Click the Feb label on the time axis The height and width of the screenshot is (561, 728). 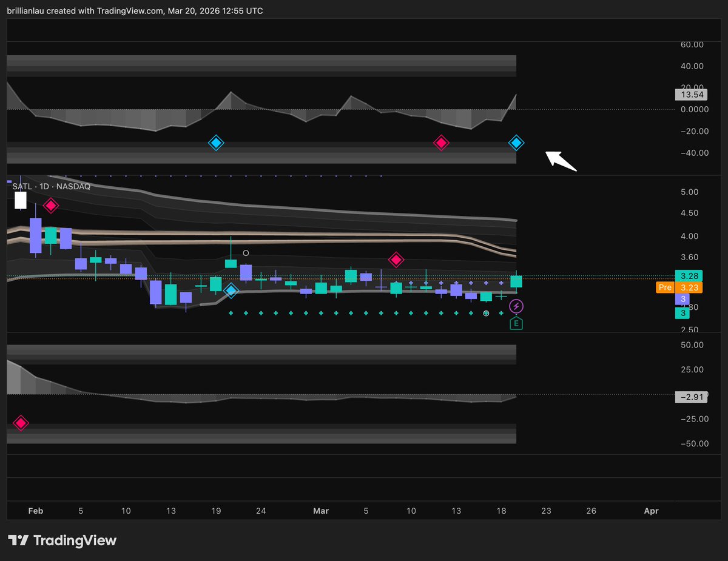coord(36,511)
